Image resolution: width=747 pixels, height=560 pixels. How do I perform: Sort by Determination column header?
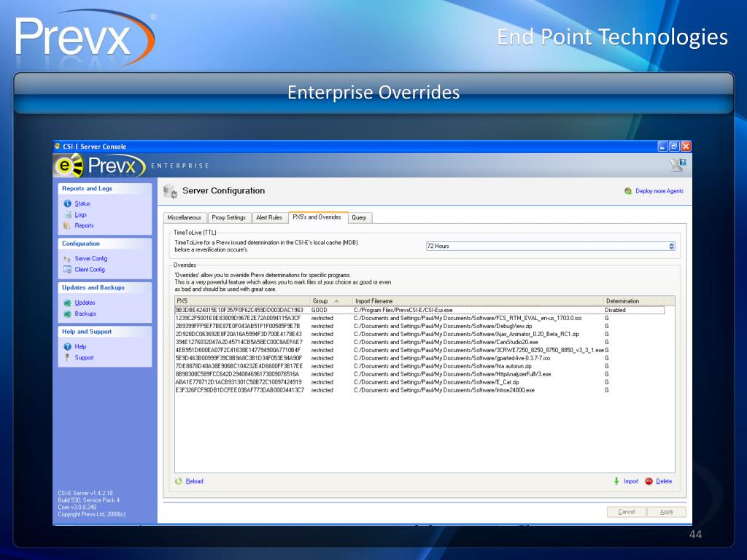tap(634, 301)
